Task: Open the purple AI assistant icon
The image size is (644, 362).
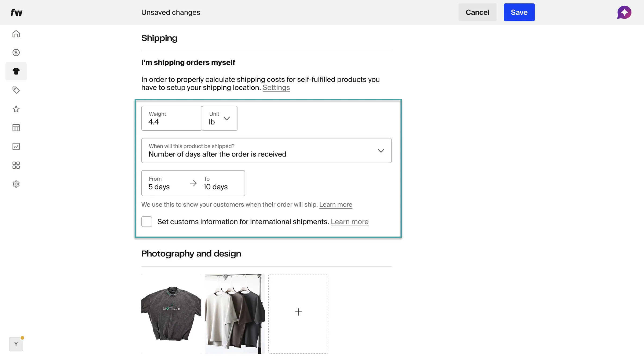Action: tap(624, 12)
